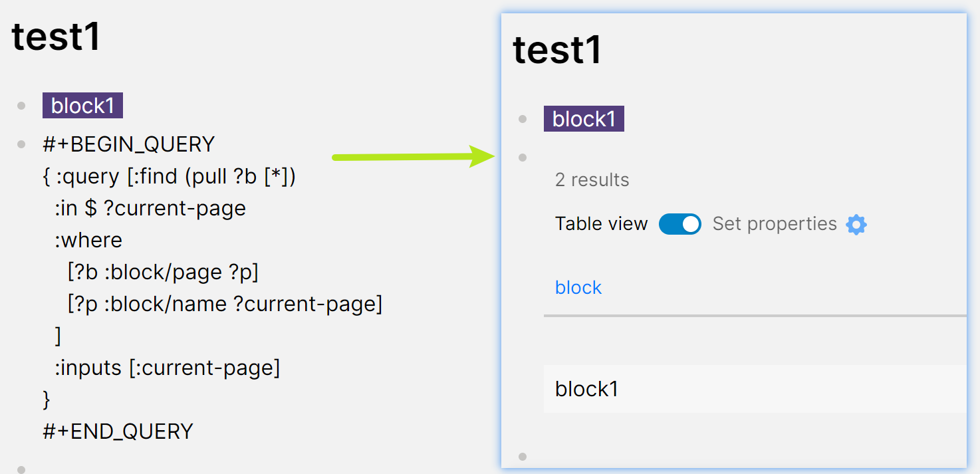The height and width of the screenshot is (474, 980).
Task: Click the Table view label
Action: point(600,224)
